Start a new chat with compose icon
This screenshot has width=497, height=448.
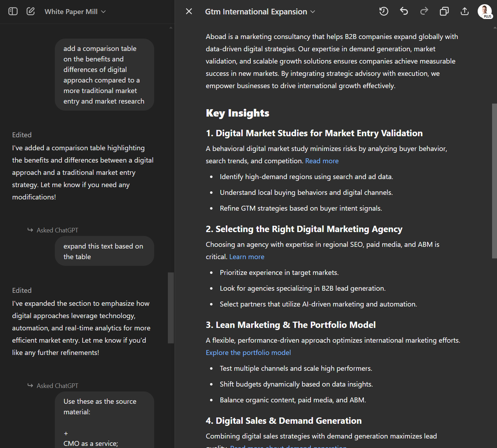[x=31, y=12]
